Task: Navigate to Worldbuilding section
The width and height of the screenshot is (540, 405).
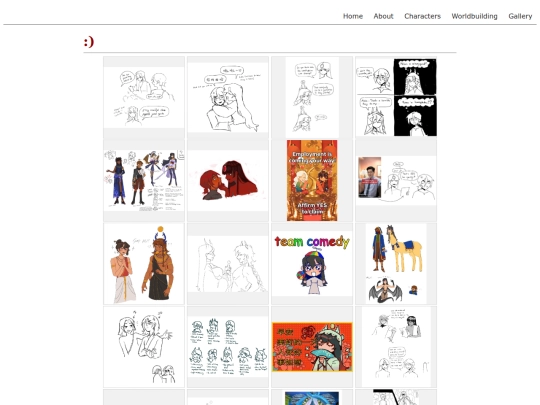Action: (x=474, y=16)
